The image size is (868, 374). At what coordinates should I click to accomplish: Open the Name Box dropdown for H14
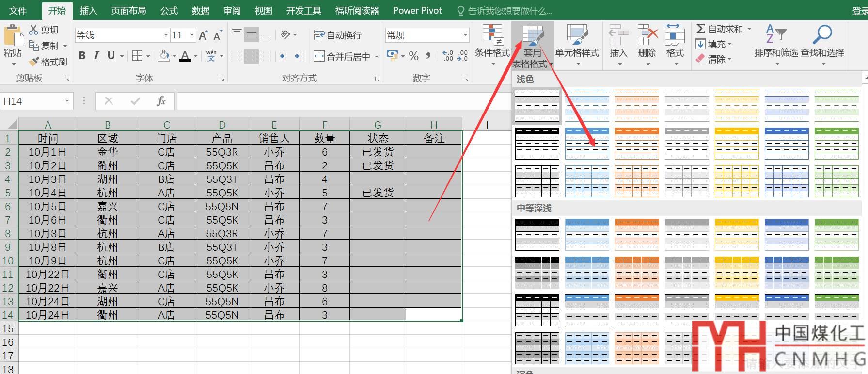pyautogui.click(x=67, y=101)
